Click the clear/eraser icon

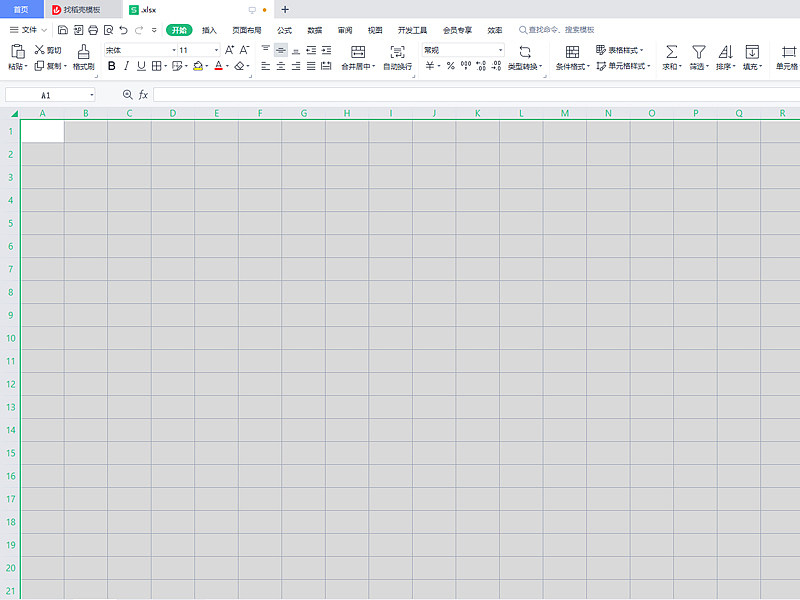tap(239, 66)
